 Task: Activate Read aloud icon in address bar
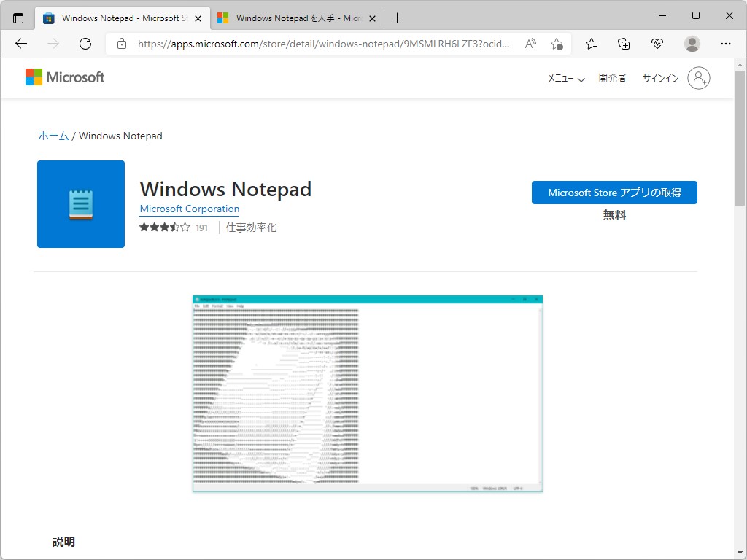[530, 44]
